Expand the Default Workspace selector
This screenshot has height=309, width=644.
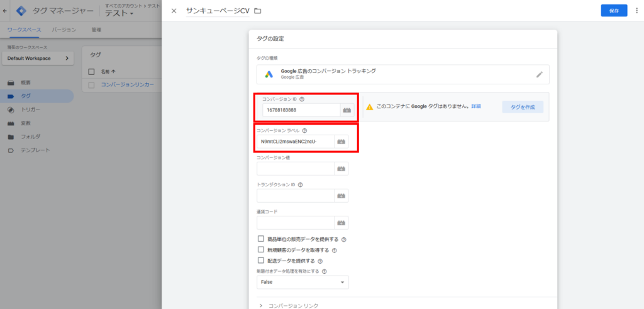point(38,59)
